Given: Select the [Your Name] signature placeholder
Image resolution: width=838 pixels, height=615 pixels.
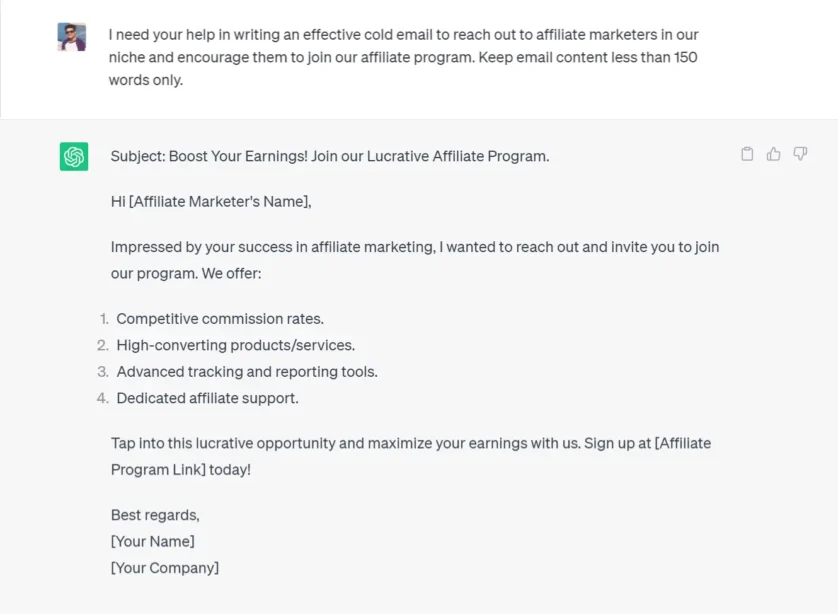Looking at the screenshot, I should [153, 541].
